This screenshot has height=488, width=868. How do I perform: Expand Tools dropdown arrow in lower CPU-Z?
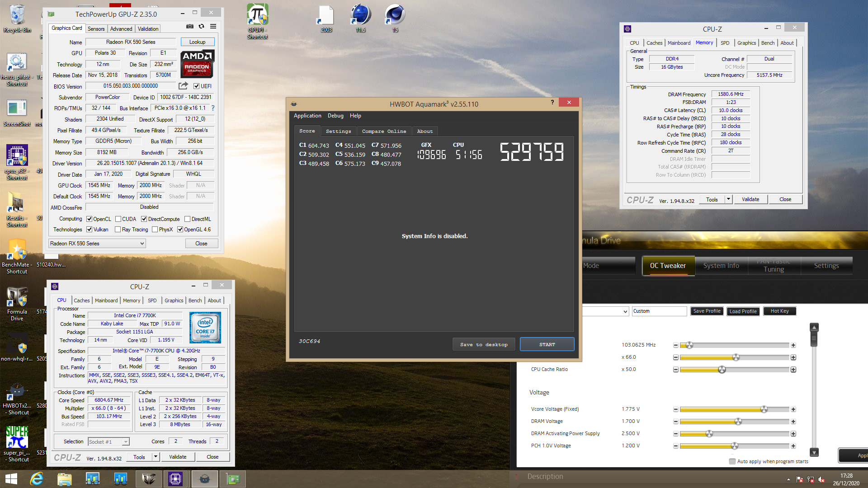[156, 457]
